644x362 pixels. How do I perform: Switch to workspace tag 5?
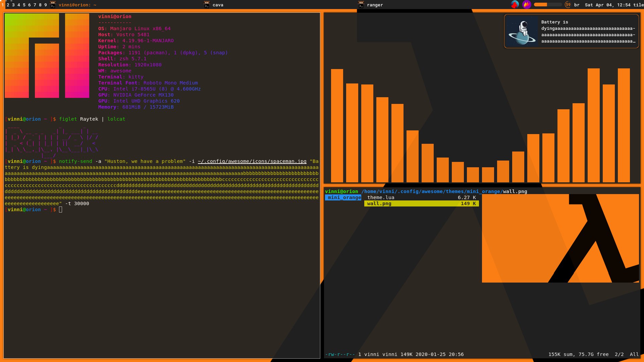24,5
